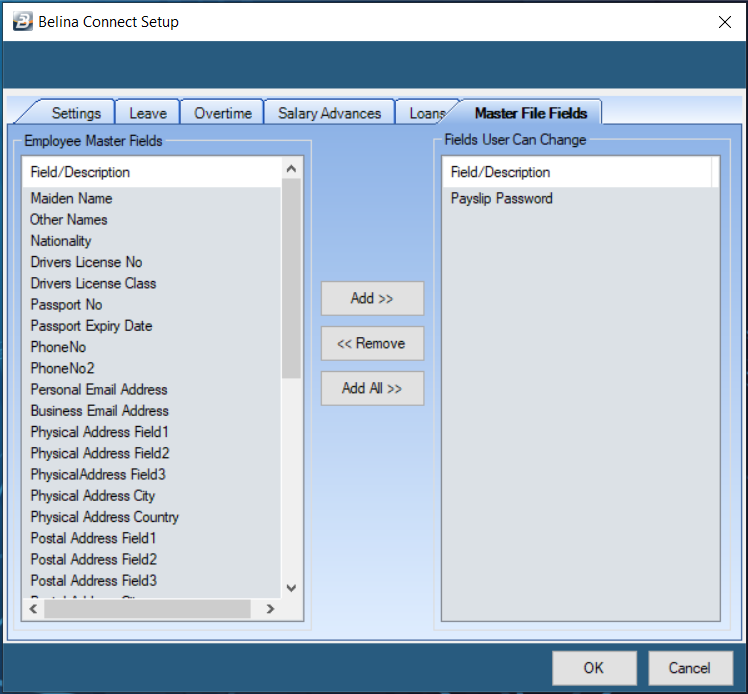Select Physical Address Country field
Image resolution: width=748 pixels, height=694 pixels.
click(105, 517)
